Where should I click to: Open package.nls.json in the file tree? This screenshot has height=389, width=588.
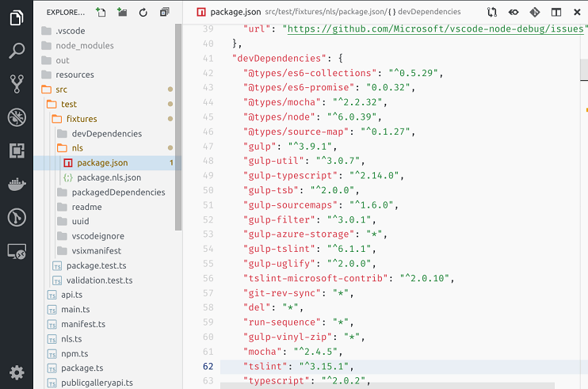coord(109,177)
